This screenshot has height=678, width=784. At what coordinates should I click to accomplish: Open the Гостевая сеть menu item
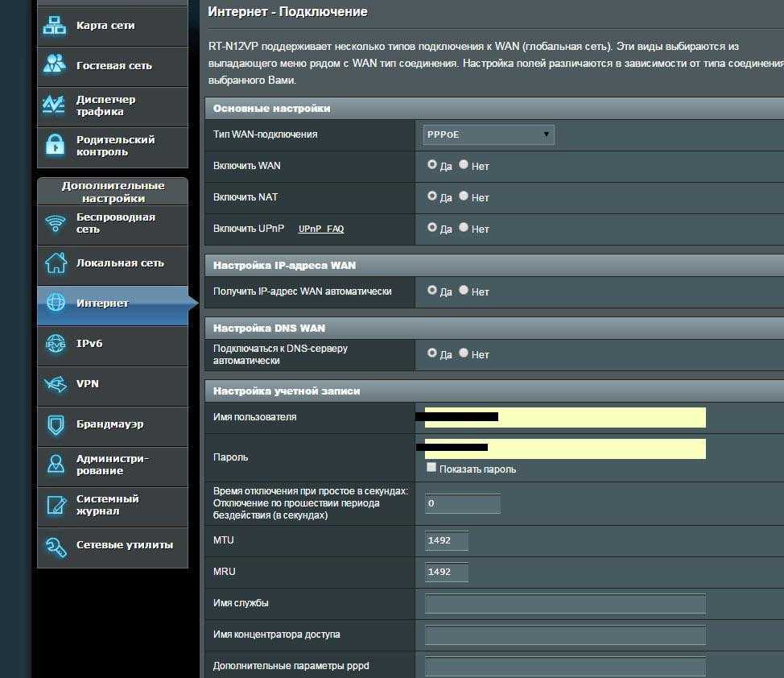(113, 67)
